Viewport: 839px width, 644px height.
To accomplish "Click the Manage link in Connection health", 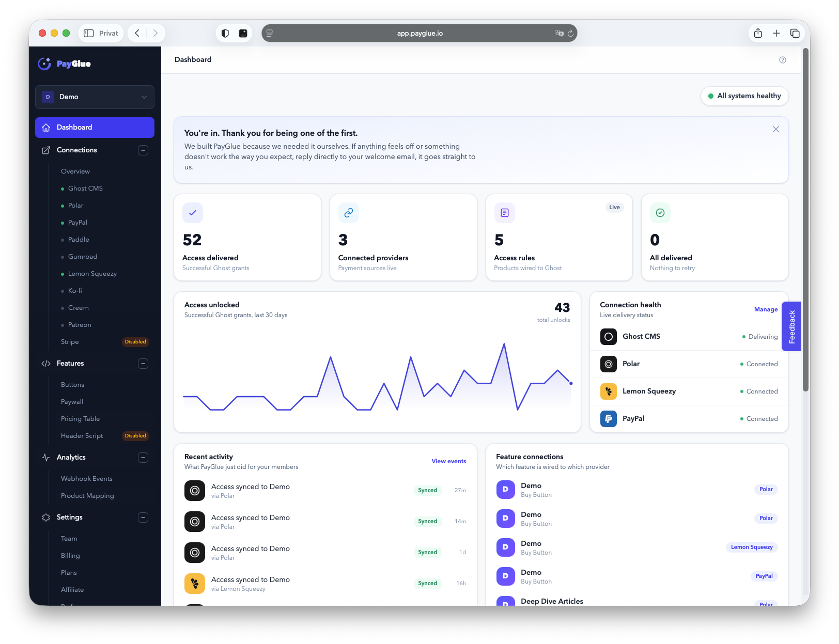I will coord(766,309).
